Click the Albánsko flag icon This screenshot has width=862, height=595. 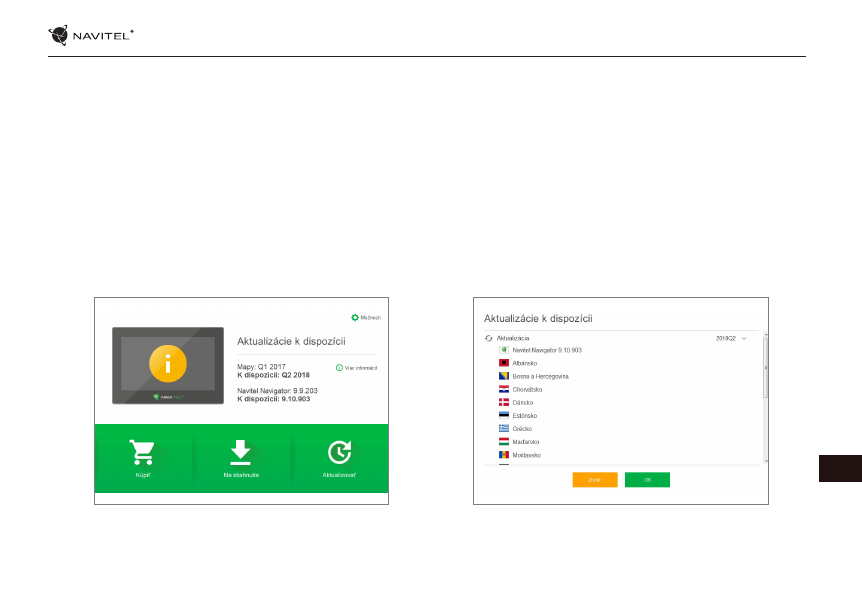pyautogui.click(x=504, y=363)
